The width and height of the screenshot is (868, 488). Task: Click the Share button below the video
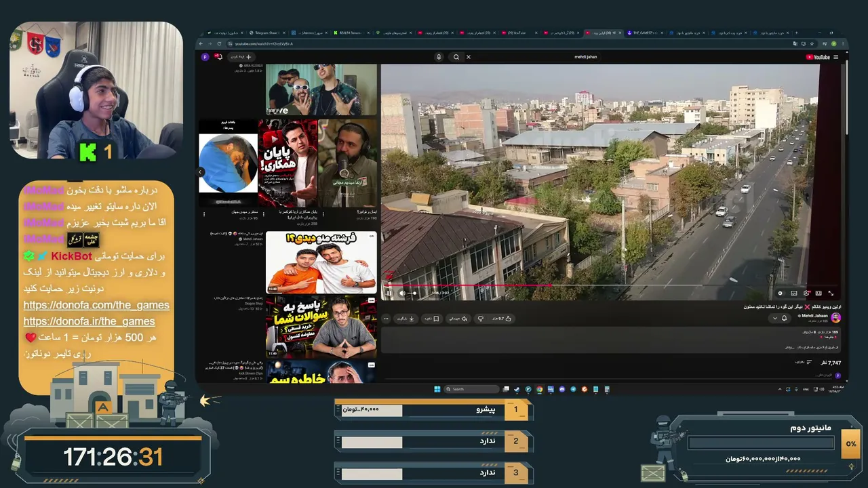click(459, 319)
